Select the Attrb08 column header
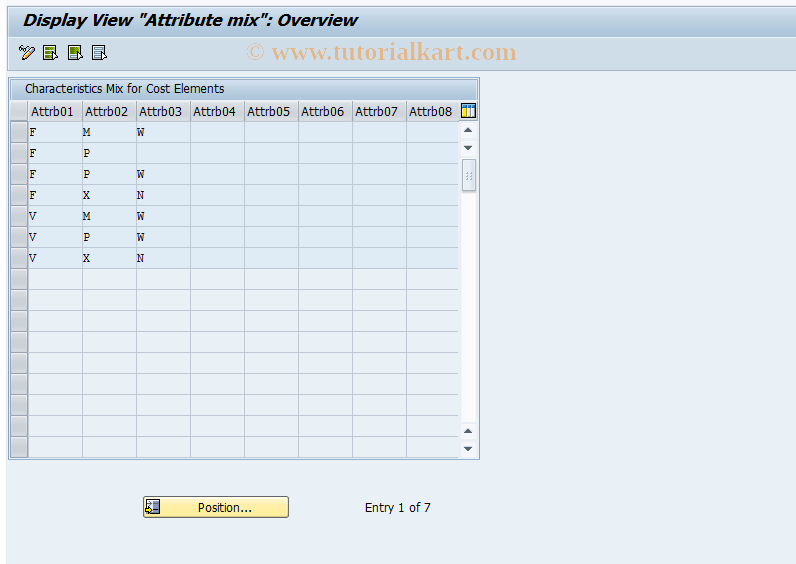The width and height of the screenshot is (796, 564). click(433, 111)
